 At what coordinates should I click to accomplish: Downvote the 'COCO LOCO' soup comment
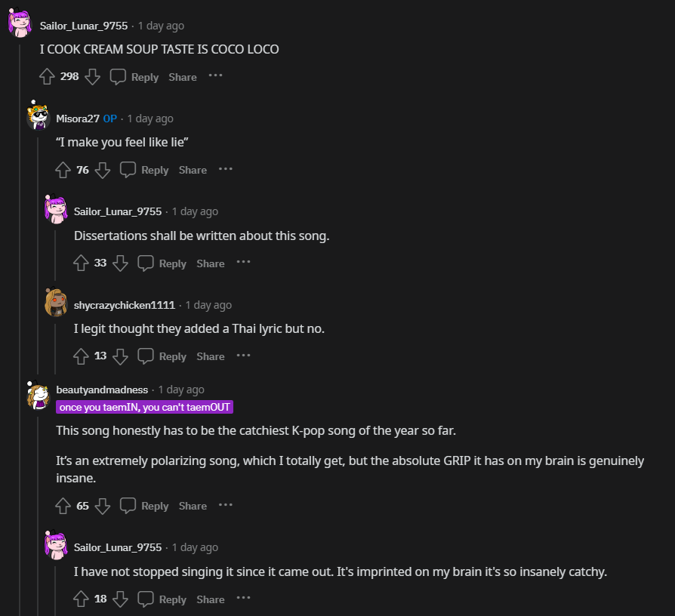92,76
